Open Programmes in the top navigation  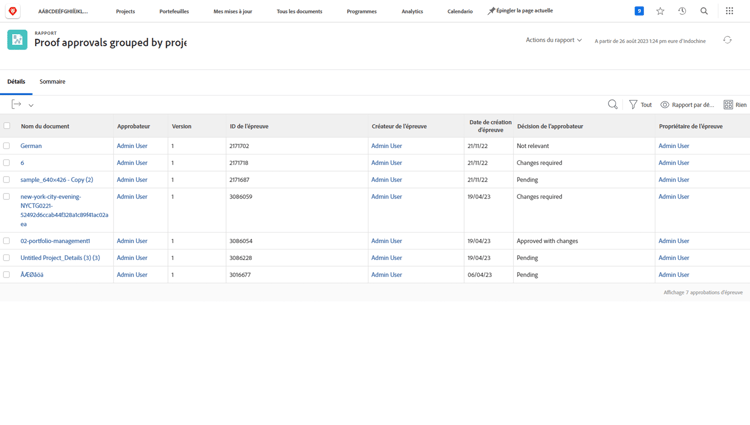coord(362,11)
